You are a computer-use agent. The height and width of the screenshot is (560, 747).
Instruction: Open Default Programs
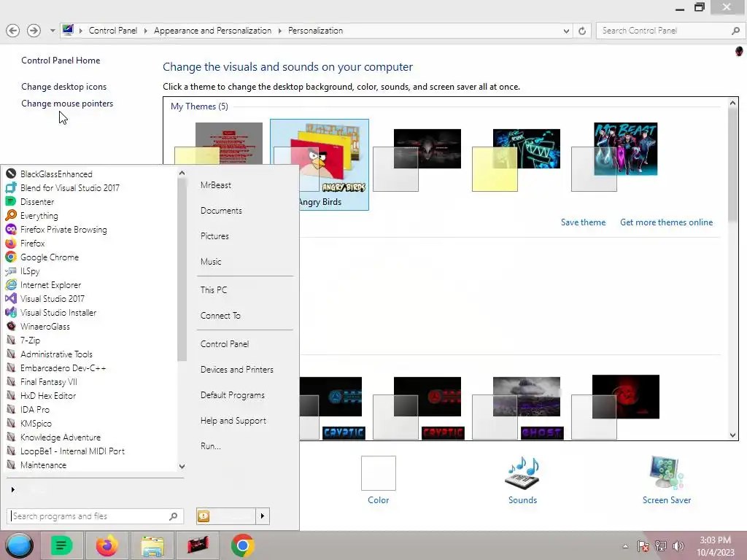tap(232, 394)
